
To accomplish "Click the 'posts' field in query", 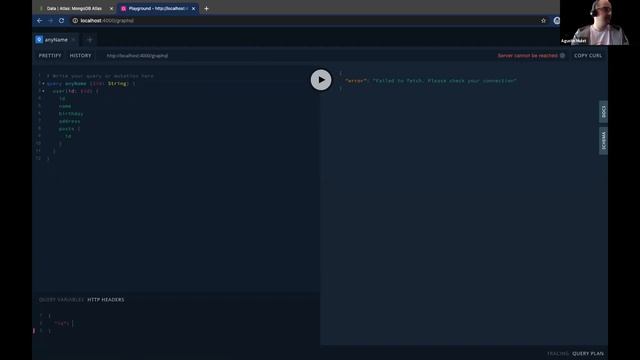I will (x=67, y=129).
